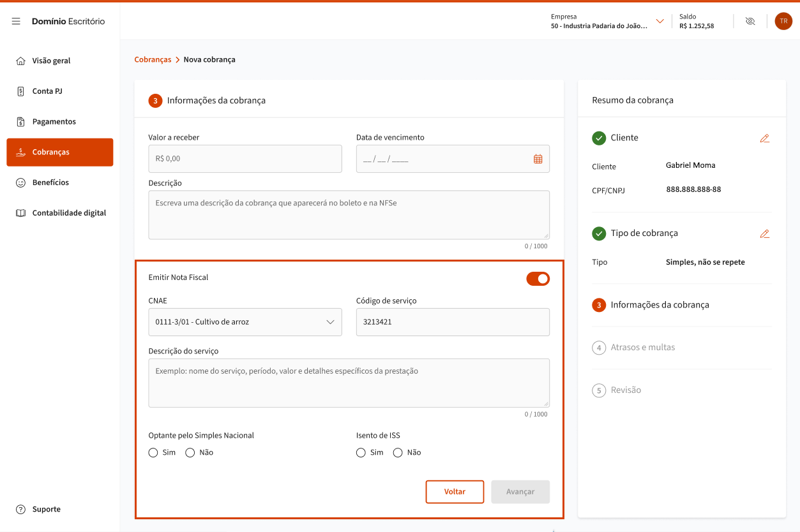Click the TR user avatar
Viewport: 800px width, 532px height.
coord(783,21)
